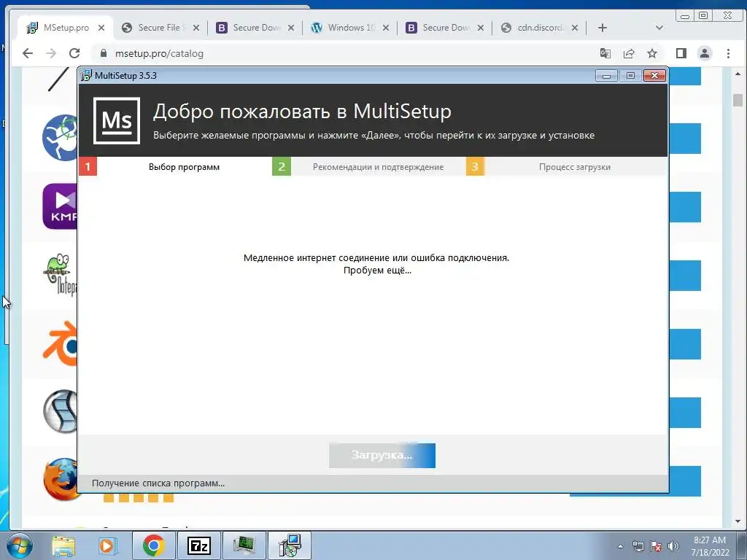Screen dimensions: 747x560
Task: Expand Chrome tab search dropdown
Action: 659,28
